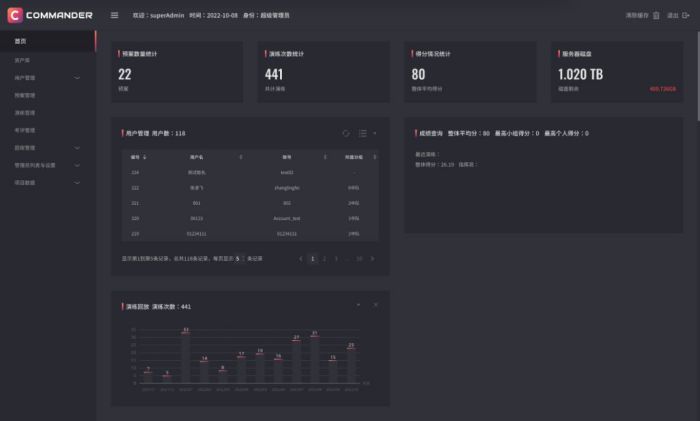This screenshot has height=421, width=700.
Task: Select 首页 in the sidebar
Action: pyautogui.click(x=21, y=41)
